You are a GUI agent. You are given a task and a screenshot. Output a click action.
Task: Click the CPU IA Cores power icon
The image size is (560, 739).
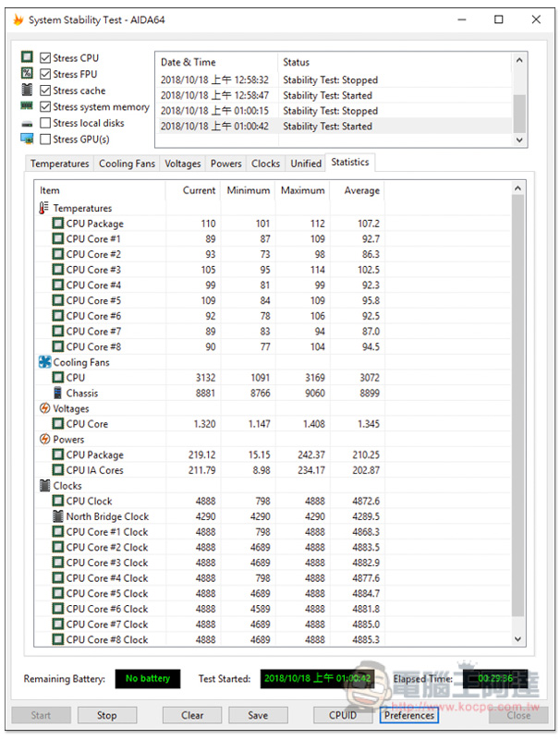coord(57,470)
